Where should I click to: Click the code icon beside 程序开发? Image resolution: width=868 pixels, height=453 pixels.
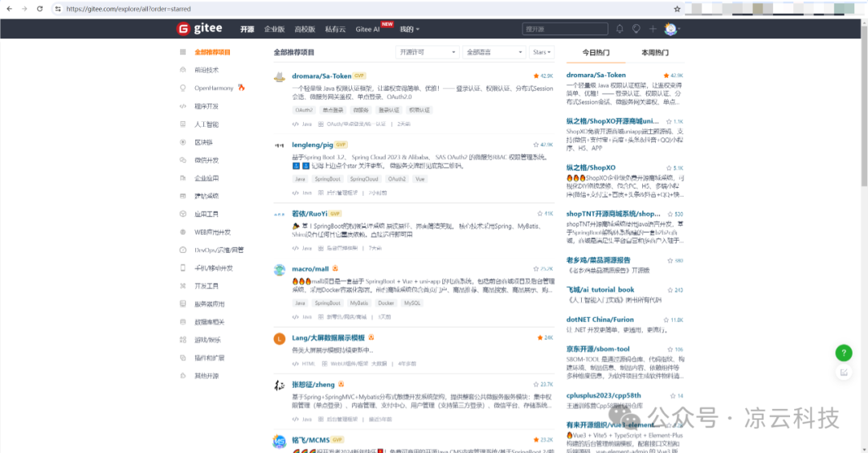click(182, 106)
